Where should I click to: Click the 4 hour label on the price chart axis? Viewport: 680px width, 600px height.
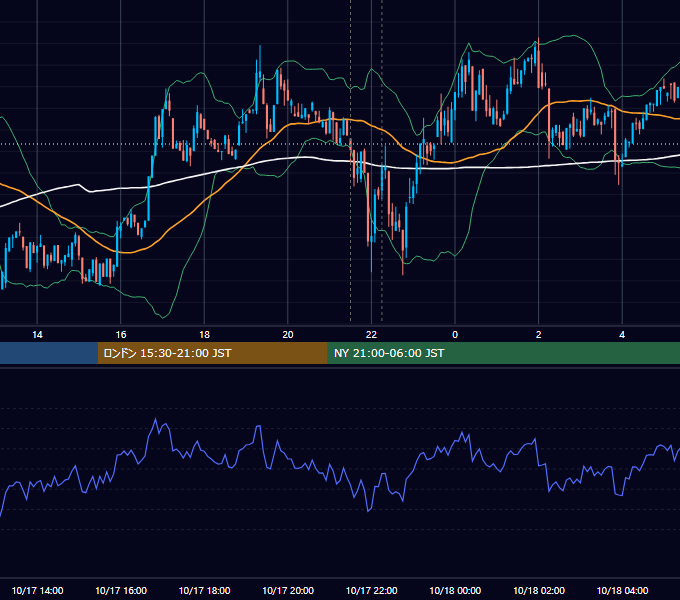(622, 335)
